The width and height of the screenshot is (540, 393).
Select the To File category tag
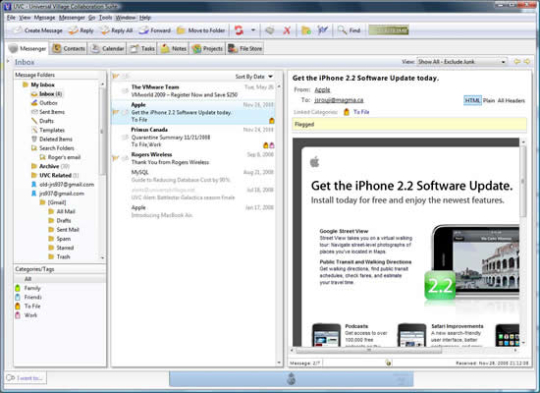pos(28,306)
